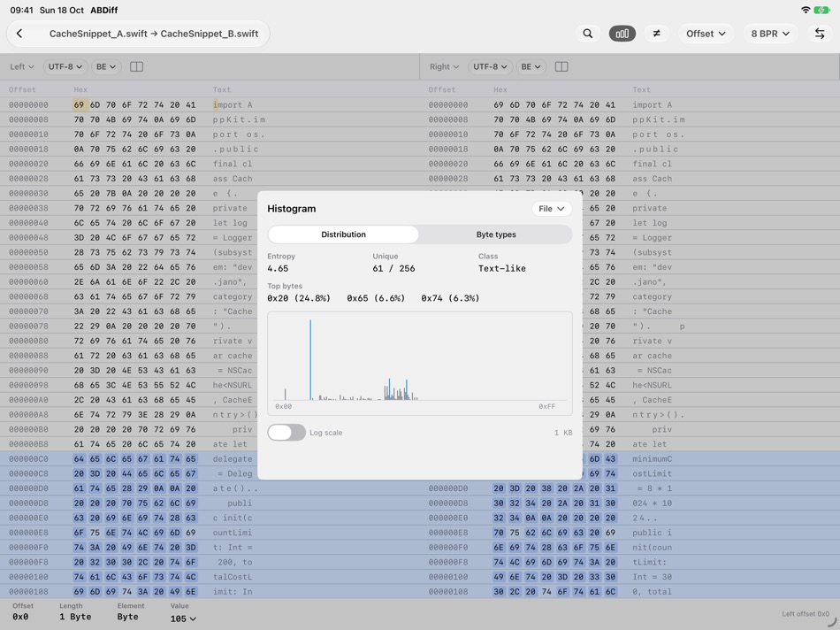Click the tallest blue histogram bar
Viewport: 840px width, 630px height.
pyautogui.click(x=310, y=360)
